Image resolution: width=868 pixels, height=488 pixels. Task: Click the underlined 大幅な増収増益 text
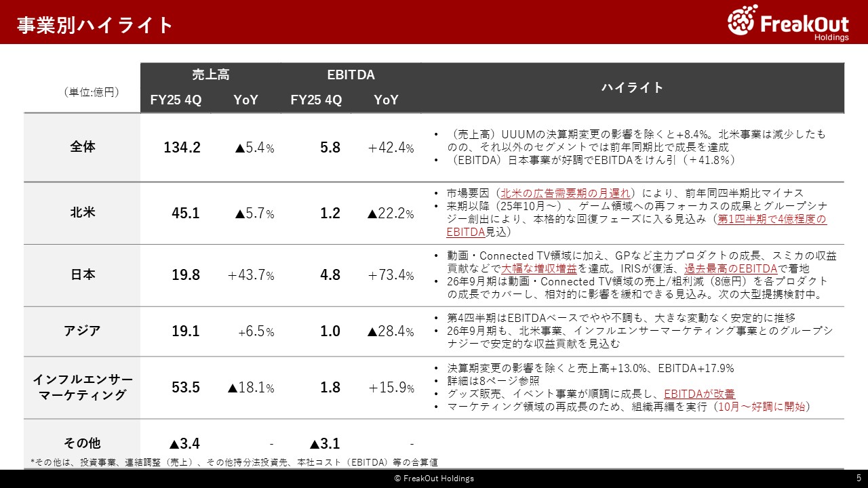tap(540, 268)
